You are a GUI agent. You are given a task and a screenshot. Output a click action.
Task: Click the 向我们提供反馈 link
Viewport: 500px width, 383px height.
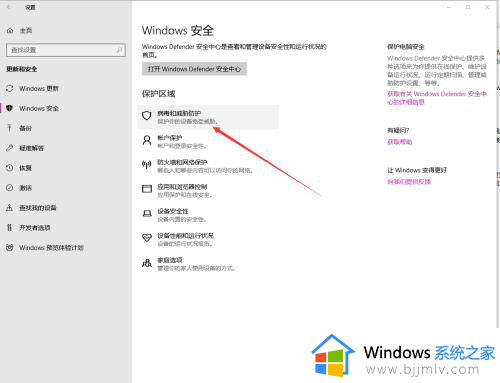click(x=409, y=182)
